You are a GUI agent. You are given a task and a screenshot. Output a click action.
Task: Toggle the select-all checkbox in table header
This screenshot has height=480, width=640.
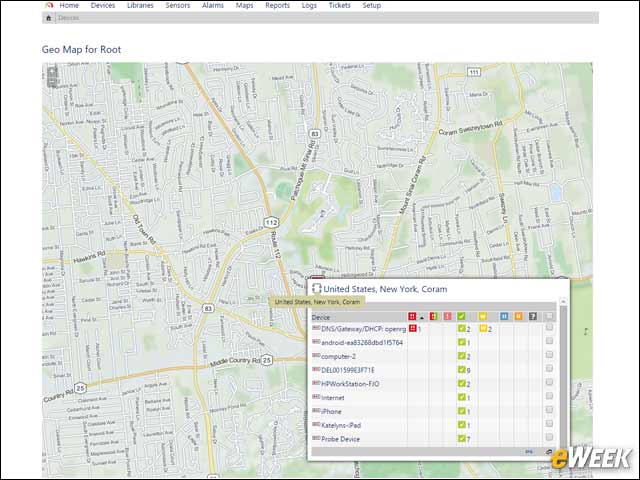coord(549,316)
